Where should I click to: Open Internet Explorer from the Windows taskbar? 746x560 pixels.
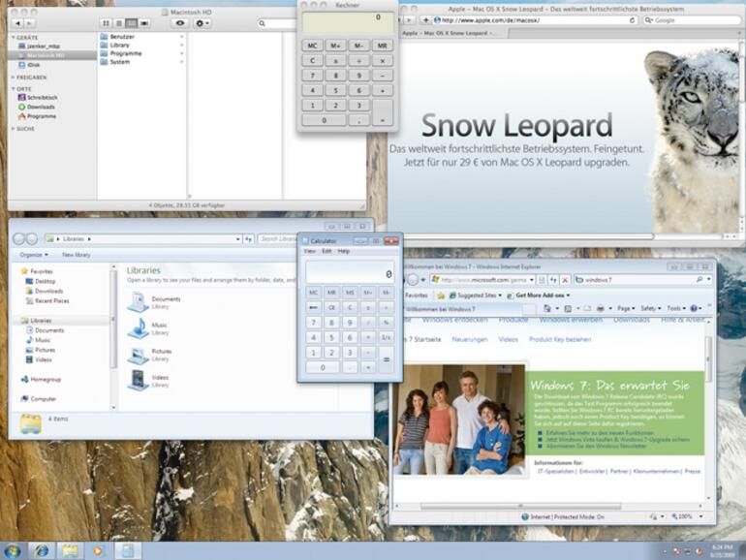tap(42, 551)
